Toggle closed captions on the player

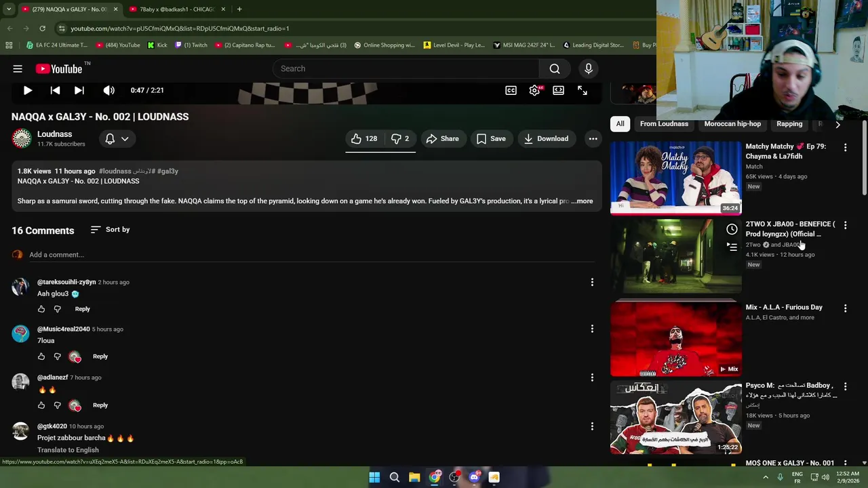point(511,90)
